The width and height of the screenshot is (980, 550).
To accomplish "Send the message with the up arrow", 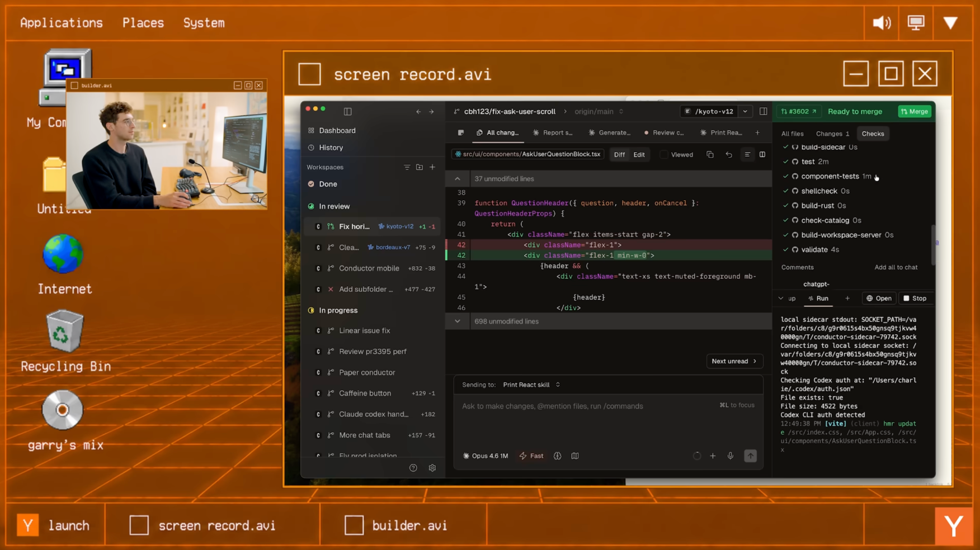I will pyautogui.click(x=751, y=456).
